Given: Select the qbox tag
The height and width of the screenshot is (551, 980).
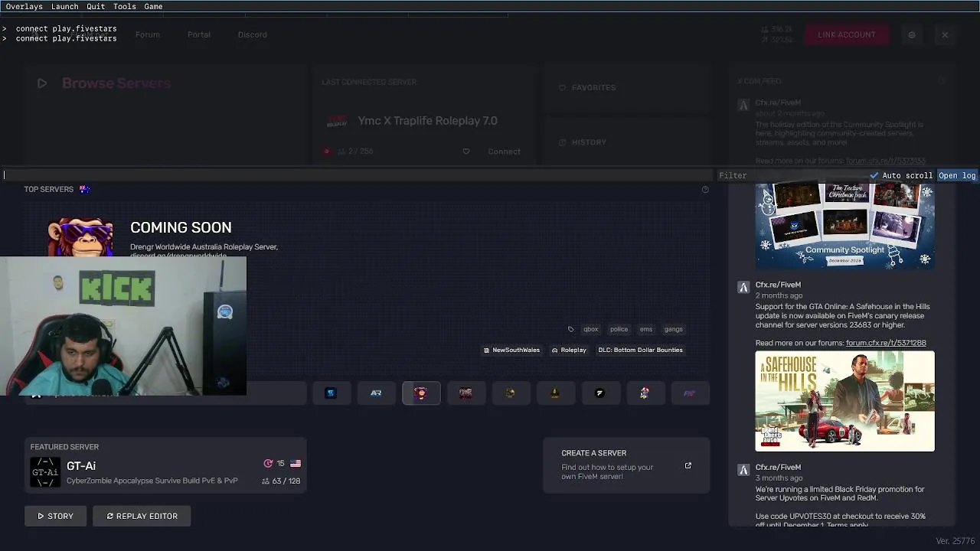Looking at the screenshot, I should click(590, 329).
